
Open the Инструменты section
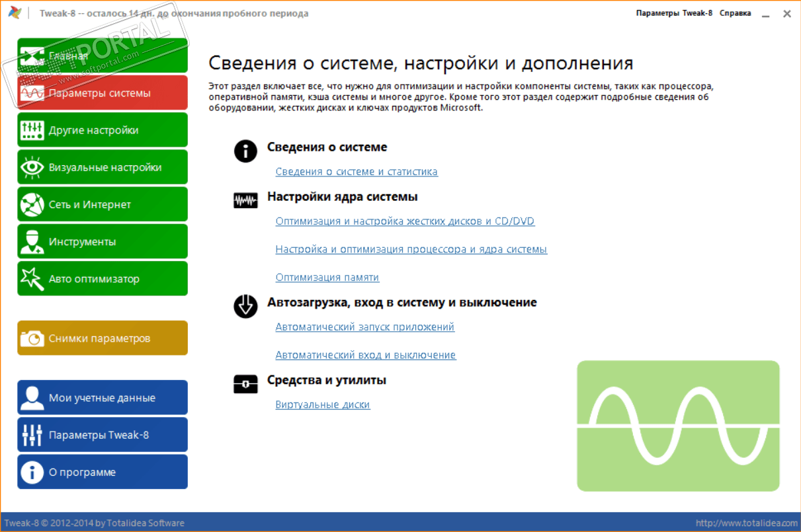pos(103,241)
